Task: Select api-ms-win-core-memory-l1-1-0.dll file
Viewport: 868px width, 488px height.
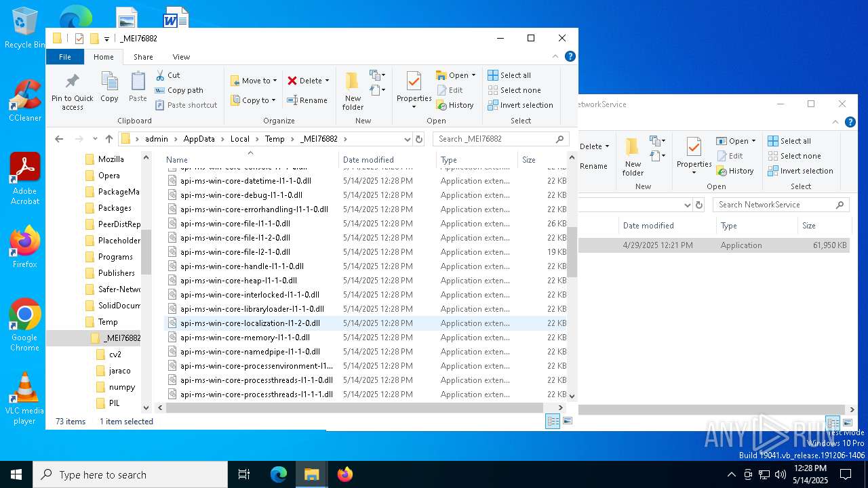Action: pyautogui.click(x=245, y=338)
